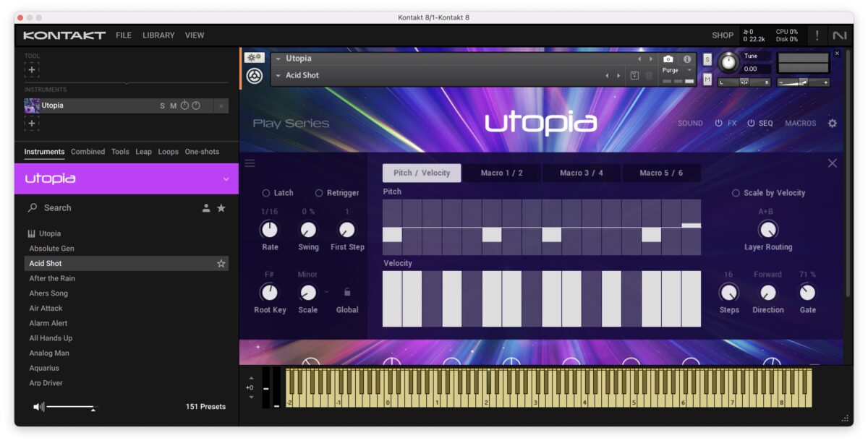Go to next instrument arrow beside Utopia
868x443 pixels.
[651, 59]
